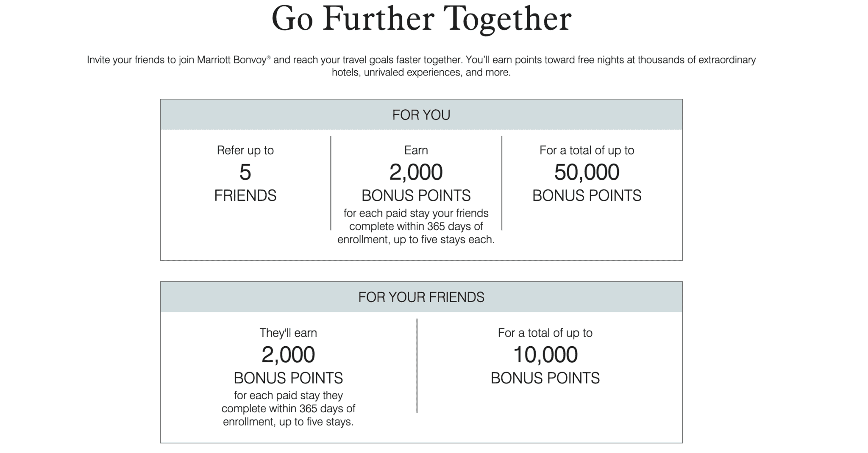Click "BONUS POINTS" beneath the 50,000 figure
The width and height of the screenshot is (868, 453).
pos(587,195)
